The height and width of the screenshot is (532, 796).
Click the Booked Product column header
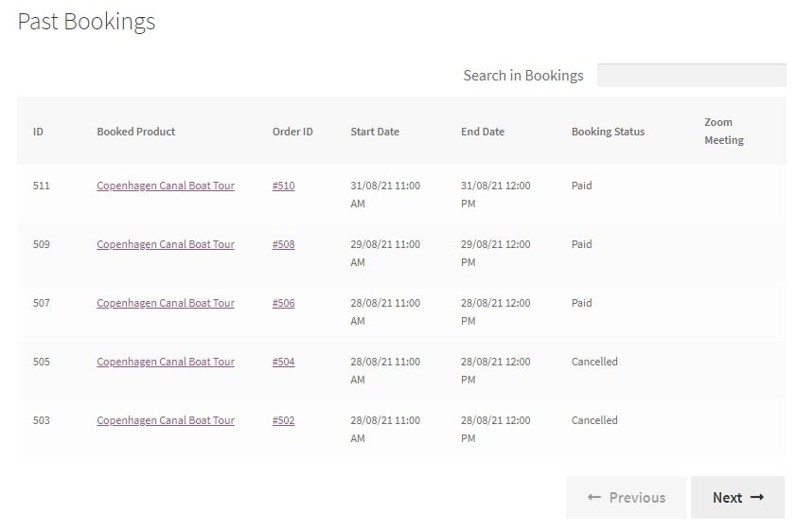coord(136,132)
